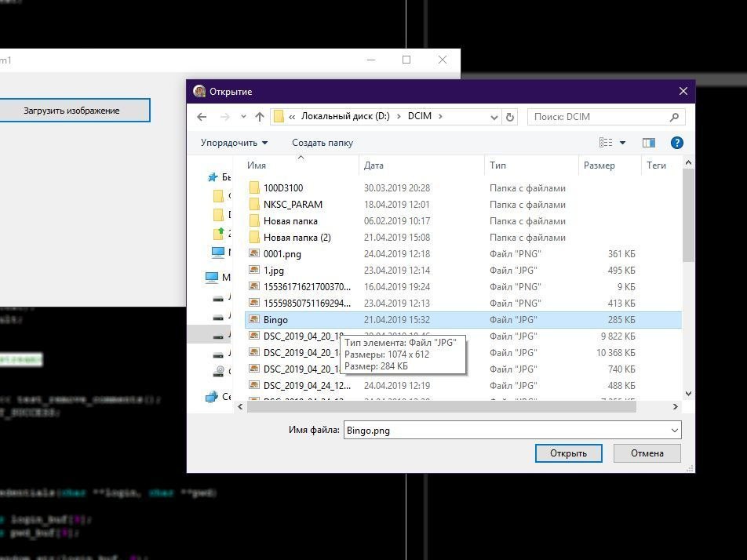The width and height of the screenshot is (747, 560).
Task: Change the view mode icon
Action: tap(606, 143)
